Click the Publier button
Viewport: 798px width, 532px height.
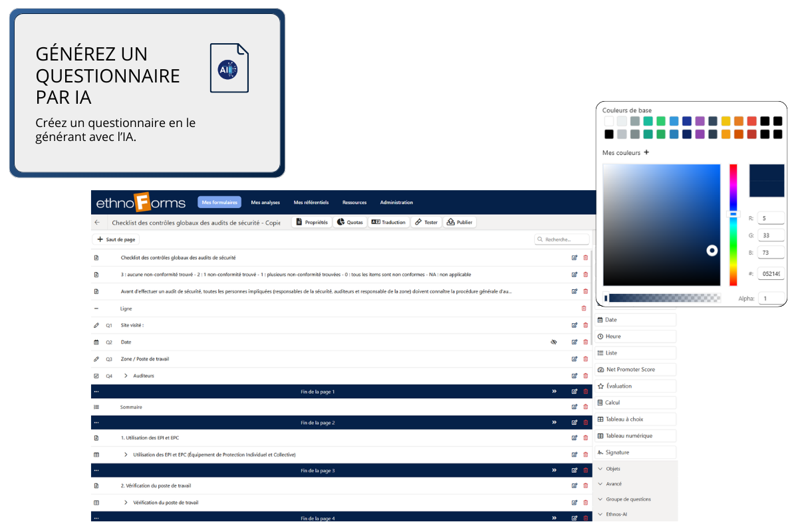coord(460,222)
